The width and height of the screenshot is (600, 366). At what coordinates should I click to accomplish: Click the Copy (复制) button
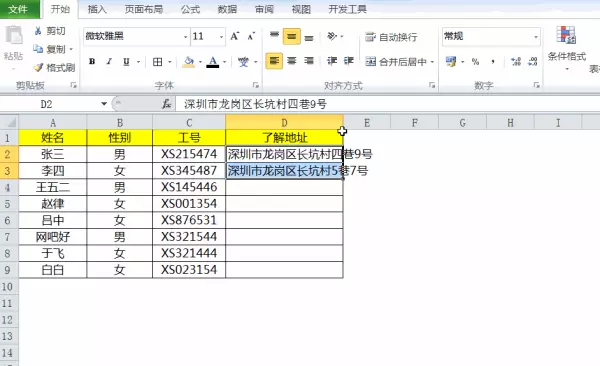(49, 49)
